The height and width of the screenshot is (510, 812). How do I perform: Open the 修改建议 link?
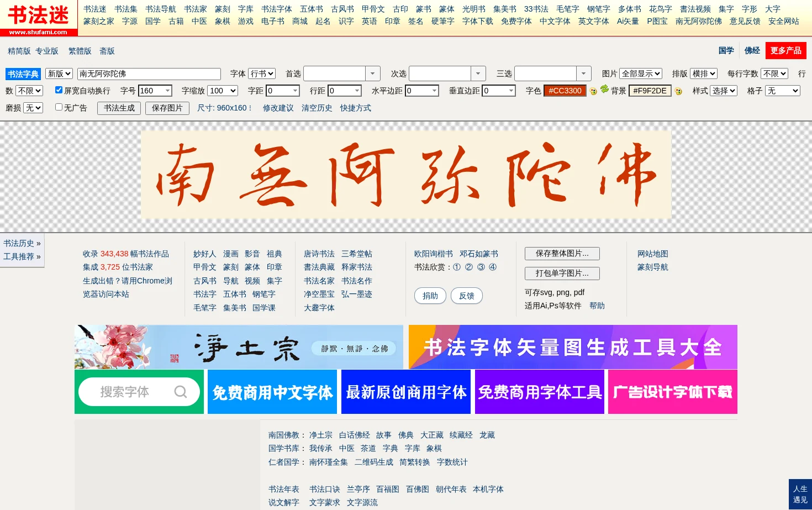pyautogui.click(x=278, y=108)
